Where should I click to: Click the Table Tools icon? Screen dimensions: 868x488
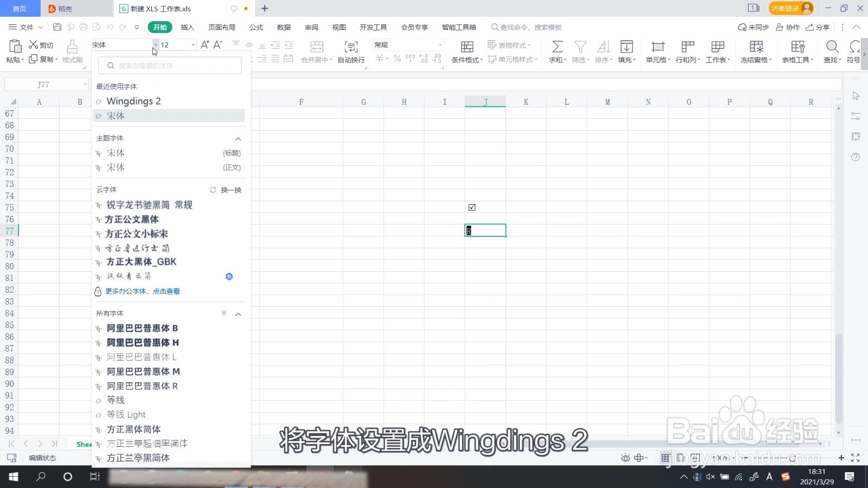click(x=797, y=47)
